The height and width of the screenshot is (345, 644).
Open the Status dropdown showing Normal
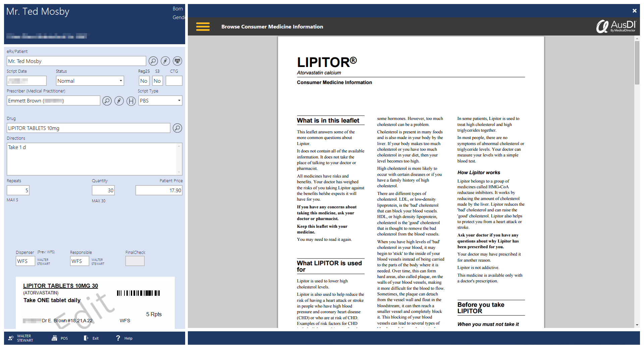tap(90, 81)
